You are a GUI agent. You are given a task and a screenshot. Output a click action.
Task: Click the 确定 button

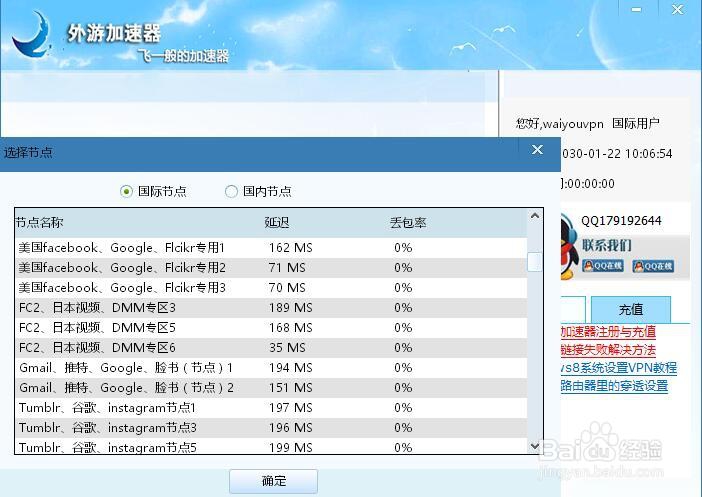coord(274,481)
